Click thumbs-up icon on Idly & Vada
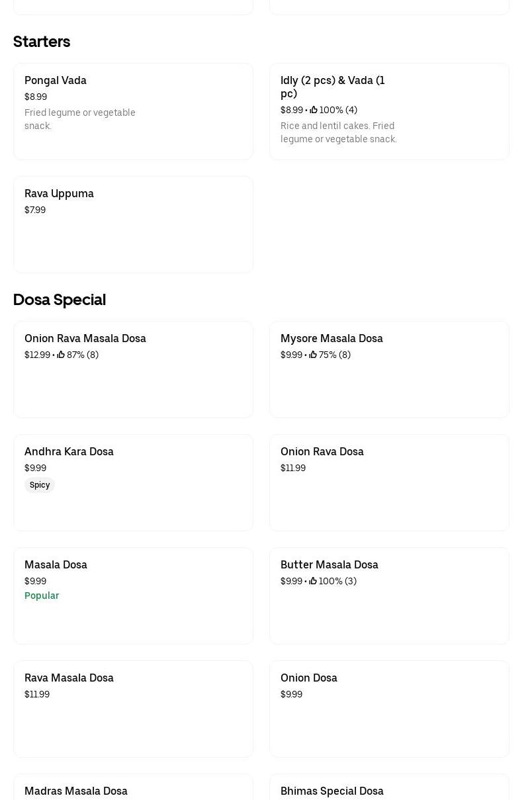 coord(314,111)
